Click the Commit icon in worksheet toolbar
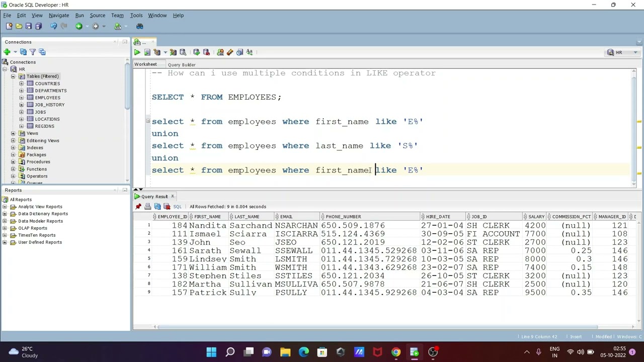The height and width of the screenshot is (362, 644). tap(196, 52)
